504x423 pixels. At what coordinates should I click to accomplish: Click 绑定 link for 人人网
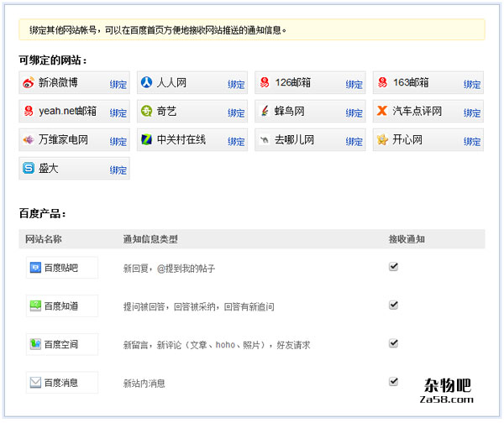(x=236, y=85)
